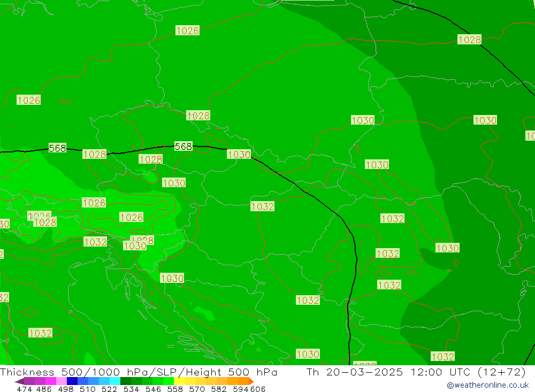
Task: Click the legend value 498
Action: click(66, 389)
